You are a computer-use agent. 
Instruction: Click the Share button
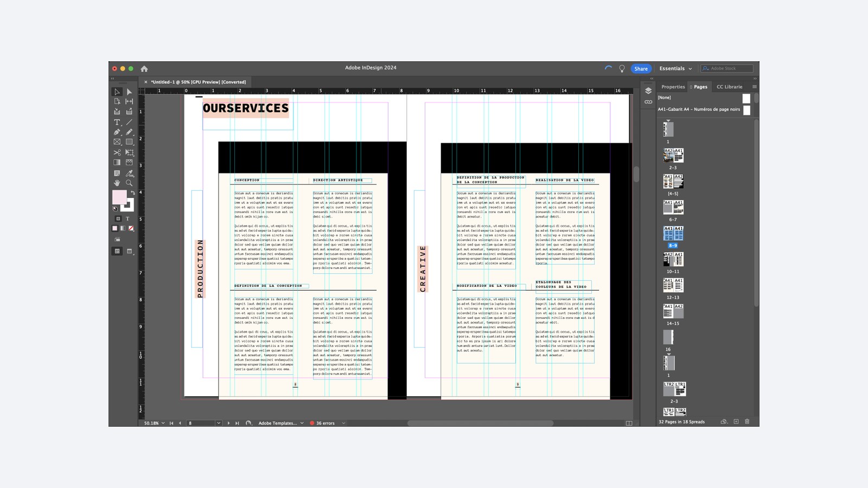point(641,69)
